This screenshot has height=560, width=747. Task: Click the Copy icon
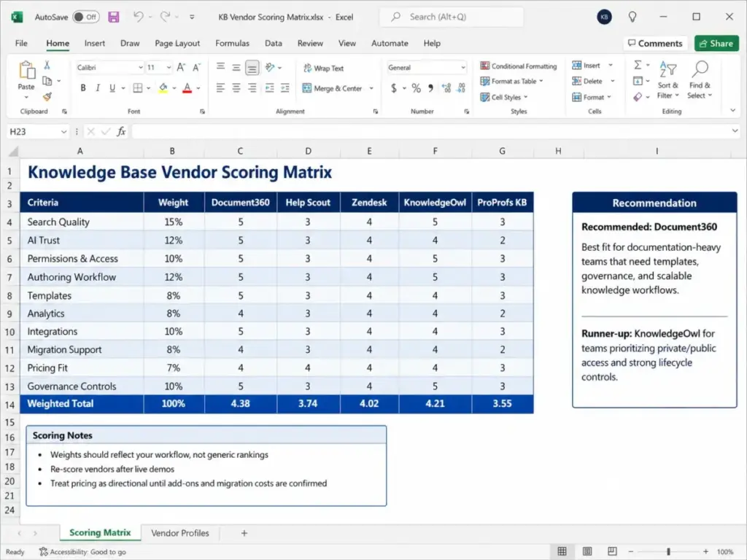pos(47,81)
